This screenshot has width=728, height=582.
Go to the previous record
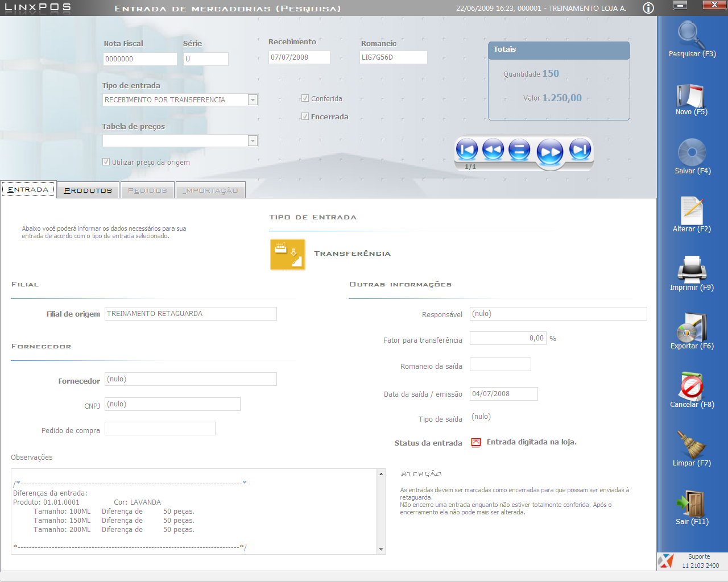pyautogui.click(x=493, y=150)
